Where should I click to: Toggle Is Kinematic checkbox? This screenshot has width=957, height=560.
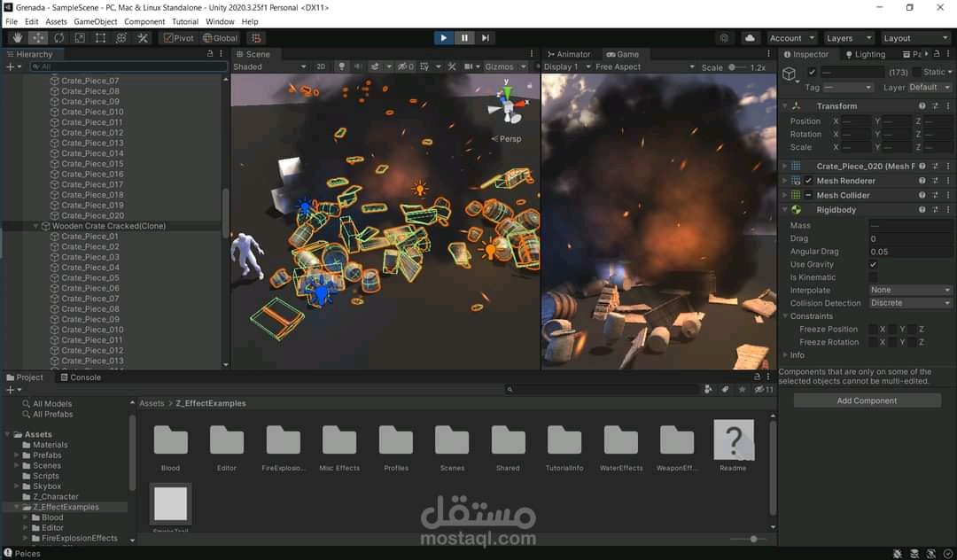(x=874, y=277)
